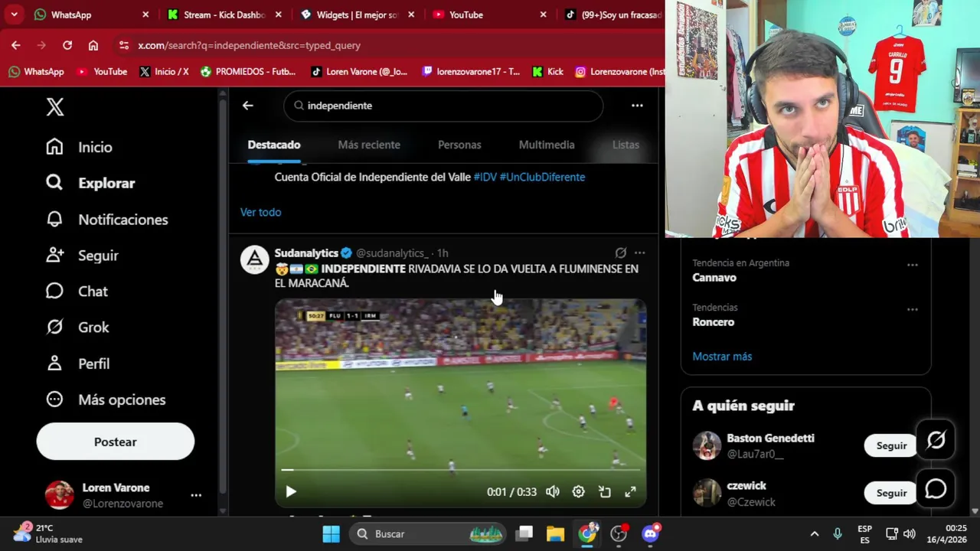Image resolution: width=980 pixels, height=551 pixels.
Task: Click Grok icon on Sudanalytics post
Action: [621, 253]
